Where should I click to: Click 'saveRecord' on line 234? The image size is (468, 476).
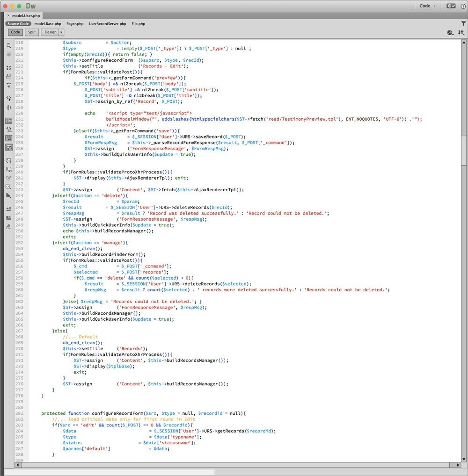coord(210,137)
